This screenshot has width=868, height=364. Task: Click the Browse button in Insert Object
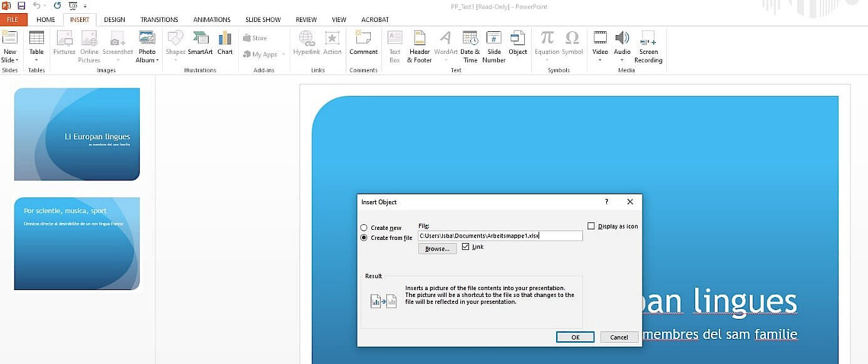pos(437,248)
